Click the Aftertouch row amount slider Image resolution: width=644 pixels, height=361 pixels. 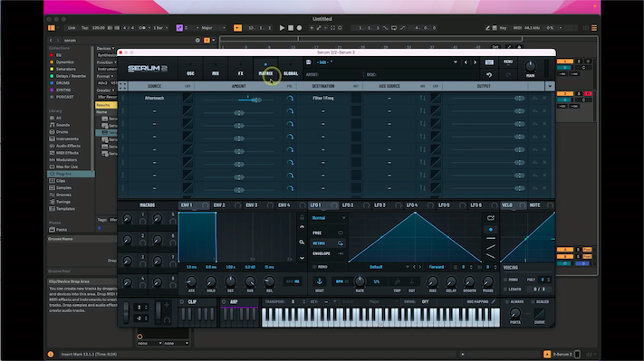pos(238,100)
